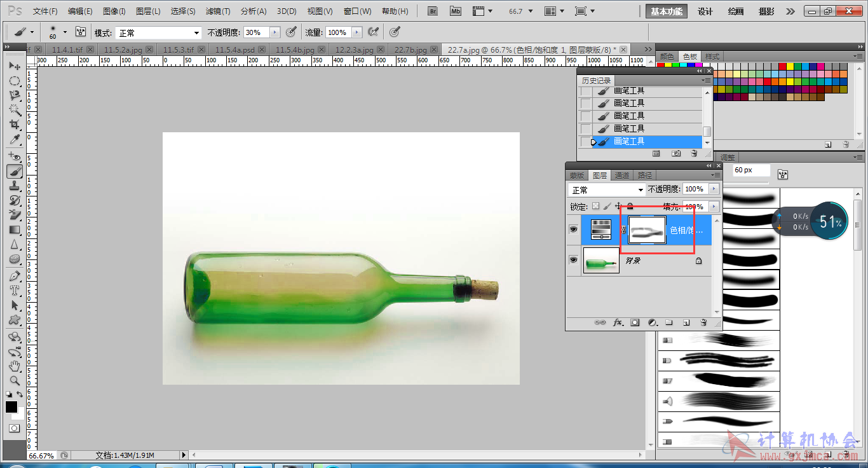Toggle lock position in Layers panel
This screenshot has width=868, height=468.
(x=618, y=206)
